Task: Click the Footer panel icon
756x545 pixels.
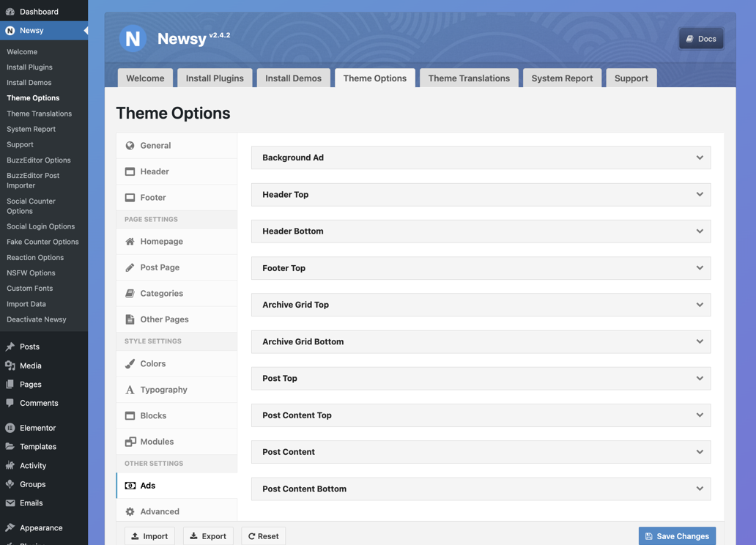Action: (x=130, y=198)
